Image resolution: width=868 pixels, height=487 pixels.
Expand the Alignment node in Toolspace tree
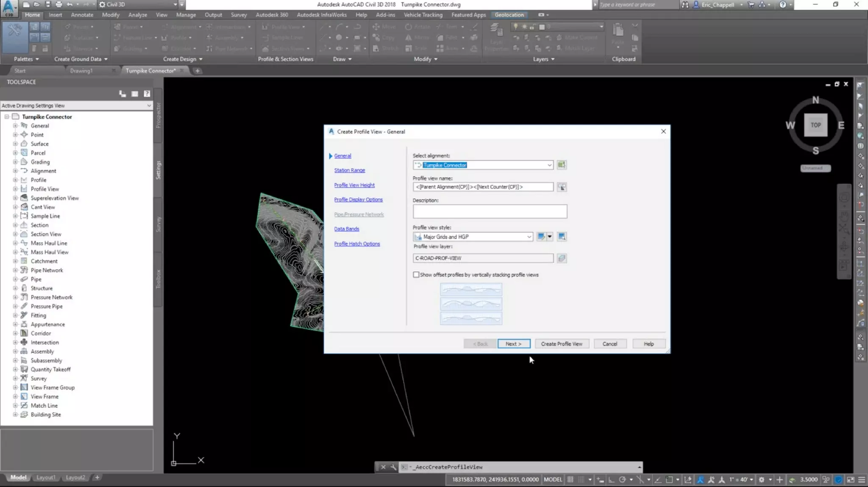click(x=15, y=171)
